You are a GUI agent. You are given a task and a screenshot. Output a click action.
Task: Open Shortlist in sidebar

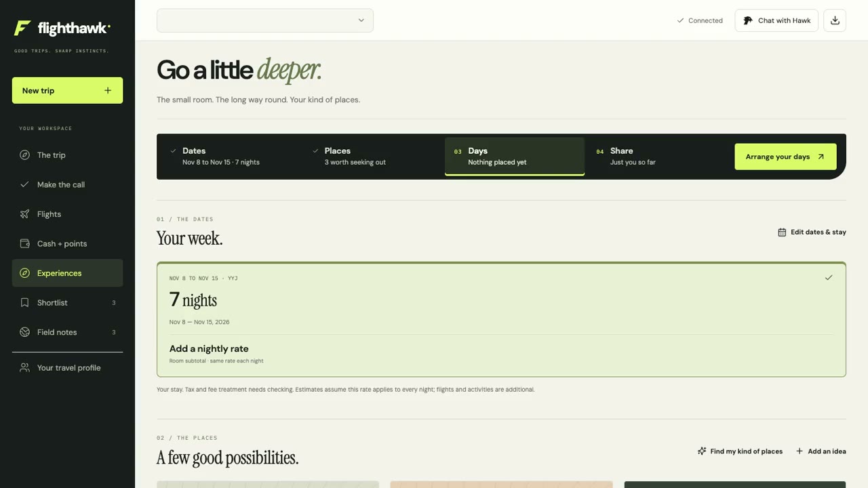click(67, 303)
